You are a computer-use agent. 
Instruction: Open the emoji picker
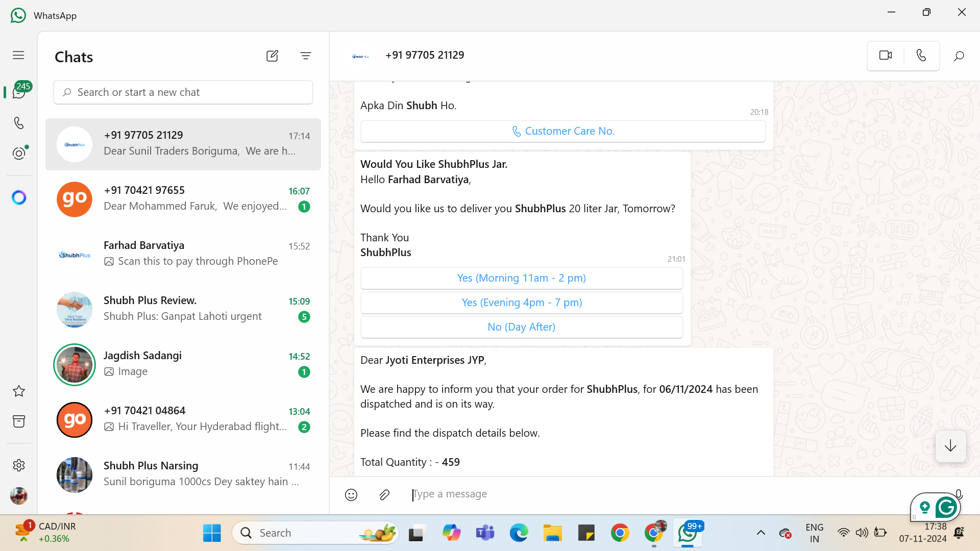click(x=351, y=495)
